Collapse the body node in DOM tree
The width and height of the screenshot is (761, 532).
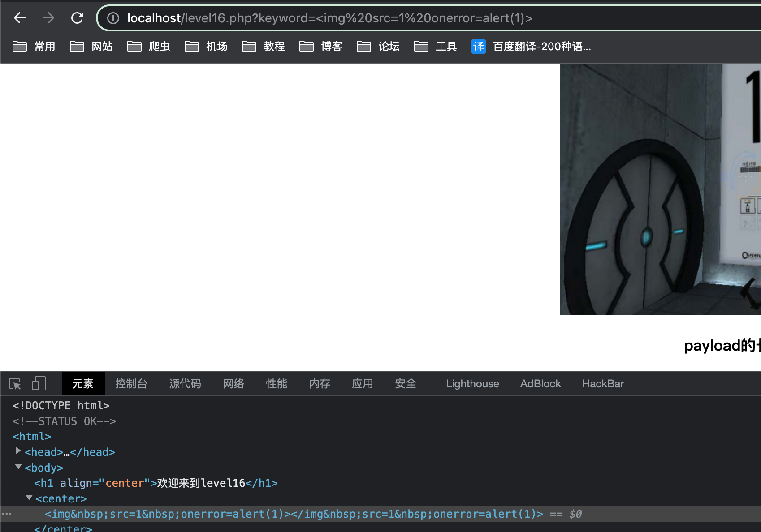tap(18, 467)
